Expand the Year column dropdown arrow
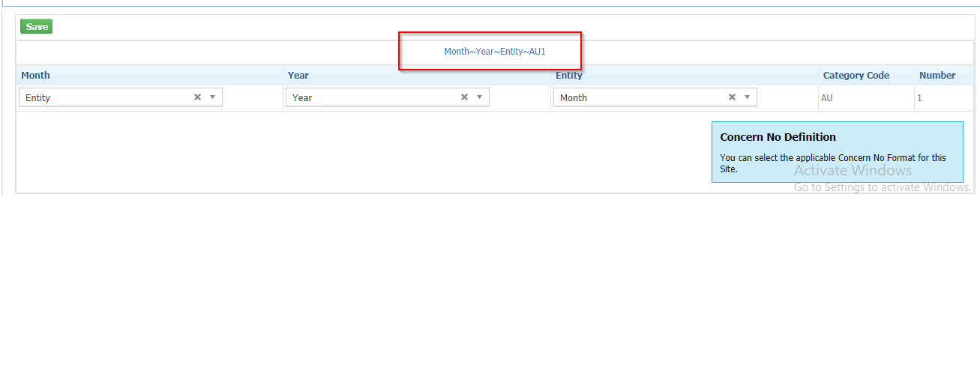 (x=479, y=97)
